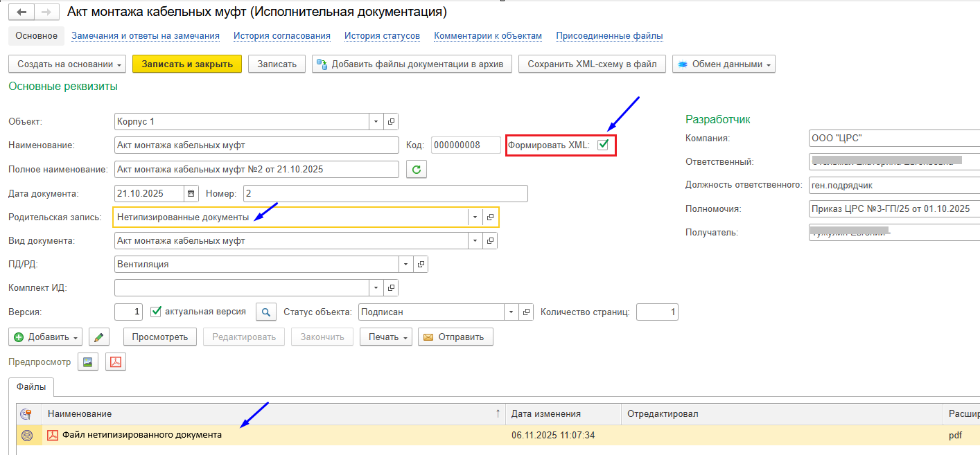
Task: Open the Объект field link button
Action: click(391, 122)
